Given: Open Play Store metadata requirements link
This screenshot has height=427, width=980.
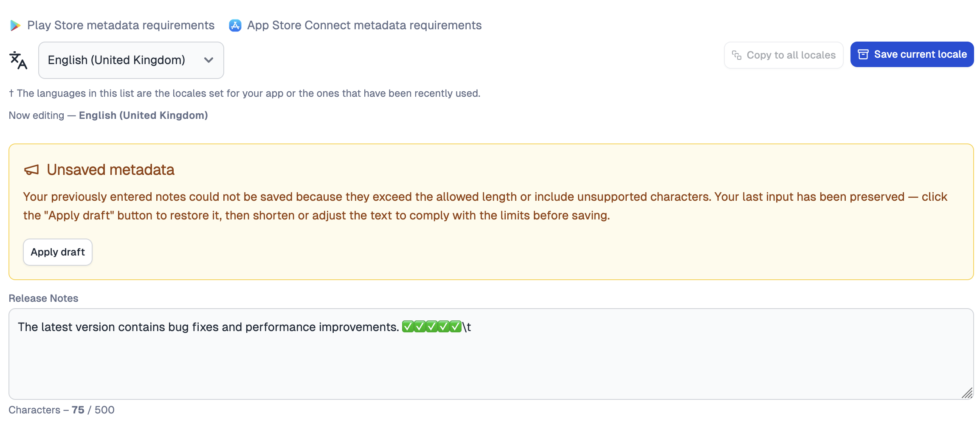Looking at the screenshot, I should tap(121, 25).
